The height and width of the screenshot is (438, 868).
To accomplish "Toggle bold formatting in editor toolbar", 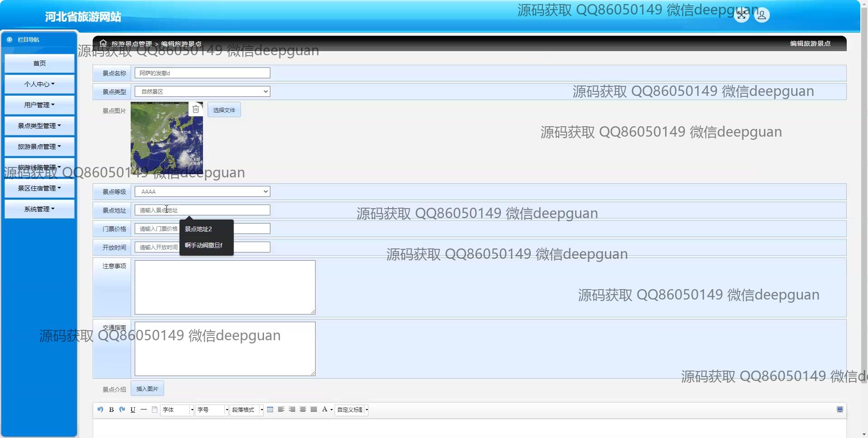I will 111,409.
